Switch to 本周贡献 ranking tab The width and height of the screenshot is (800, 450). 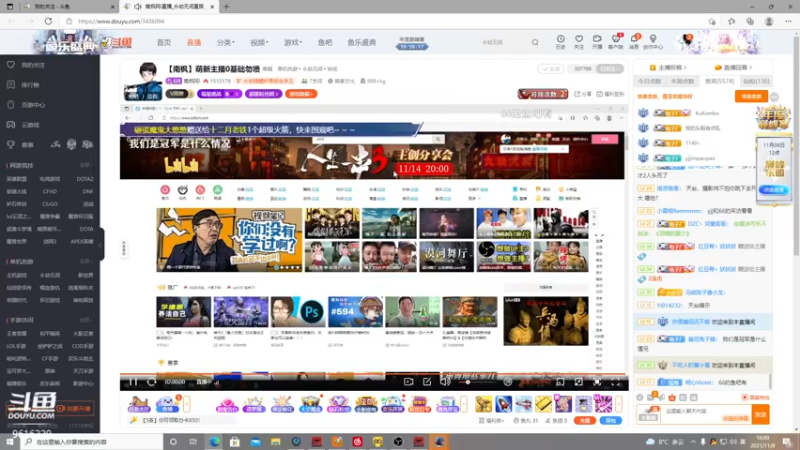(x=682, y=81)
